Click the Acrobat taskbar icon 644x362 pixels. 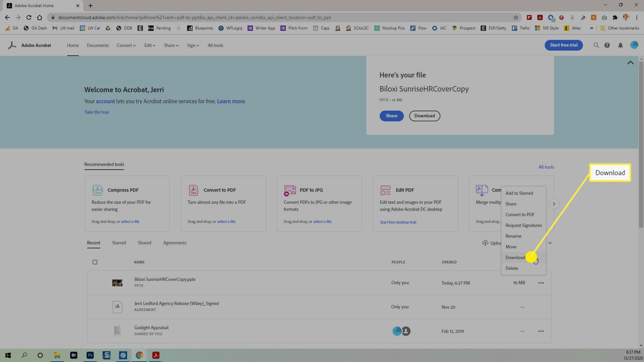tap(156, 355)
